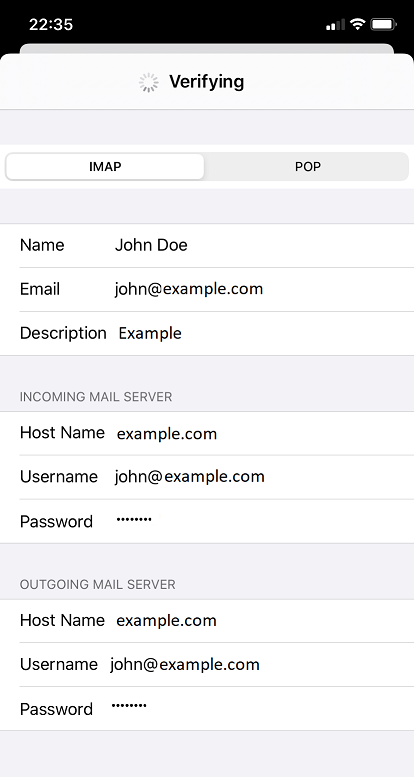Switch to the POP account type
This screenshot has width=414, height=777.
coord(307,166)
